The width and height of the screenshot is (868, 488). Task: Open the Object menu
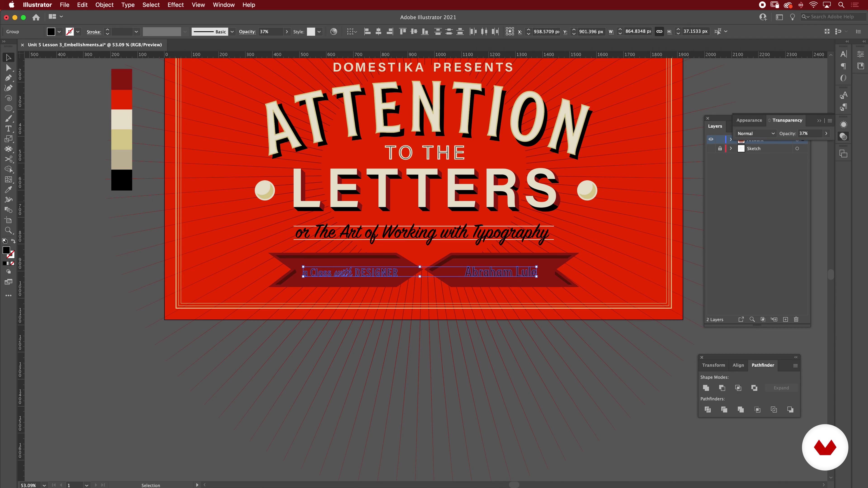(104, 5)
